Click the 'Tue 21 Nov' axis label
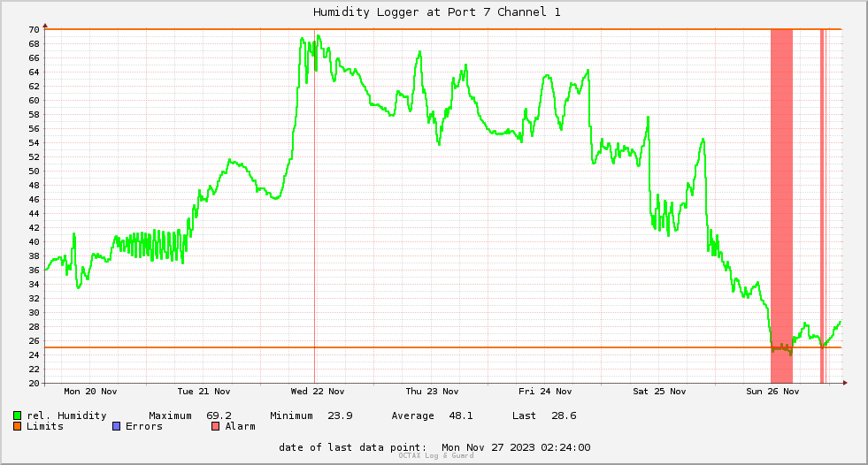The image size is (868, 465). pyautogui.click(x=204, y=392)
